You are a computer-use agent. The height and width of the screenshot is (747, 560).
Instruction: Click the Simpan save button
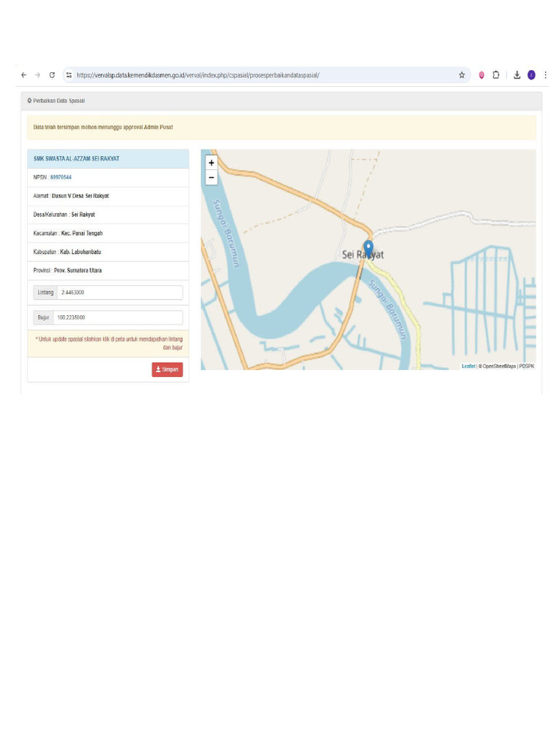[x=167, y=369]
